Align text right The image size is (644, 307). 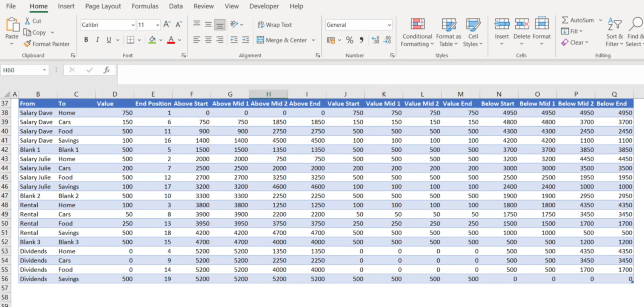219,40
